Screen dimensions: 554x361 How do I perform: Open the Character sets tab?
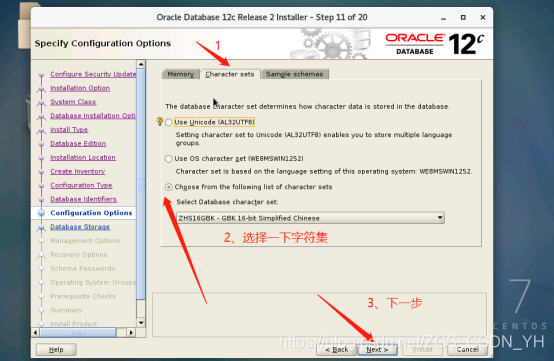click(230, 74)
